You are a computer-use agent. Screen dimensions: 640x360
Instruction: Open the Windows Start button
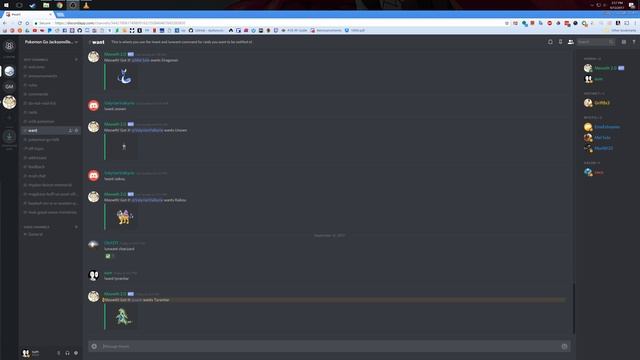click(6, 5)
